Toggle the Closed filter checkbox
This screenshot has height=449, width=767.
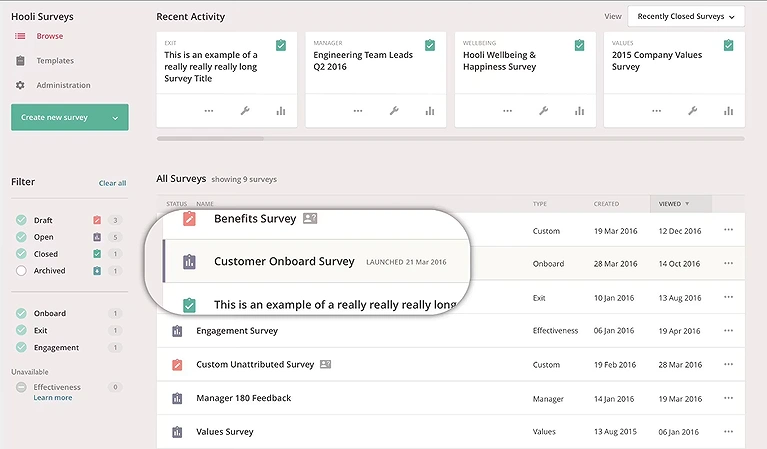(x=21, y=253)
